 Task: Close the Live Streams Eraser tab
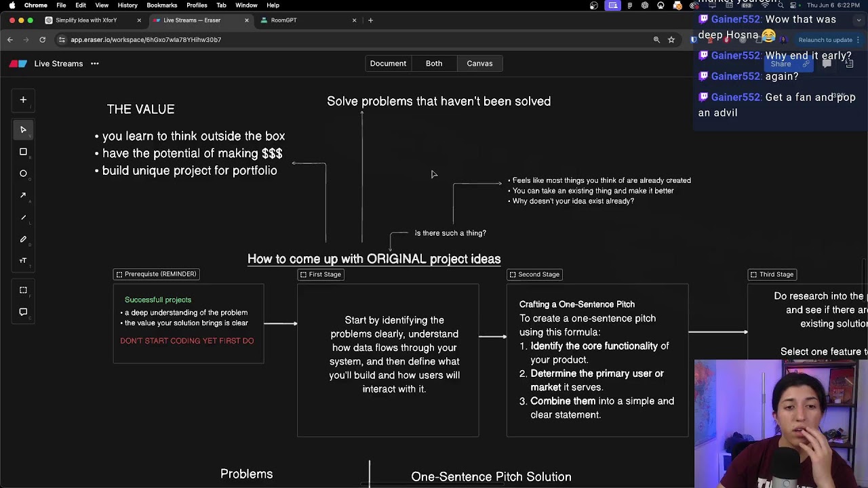coord(246,20)
